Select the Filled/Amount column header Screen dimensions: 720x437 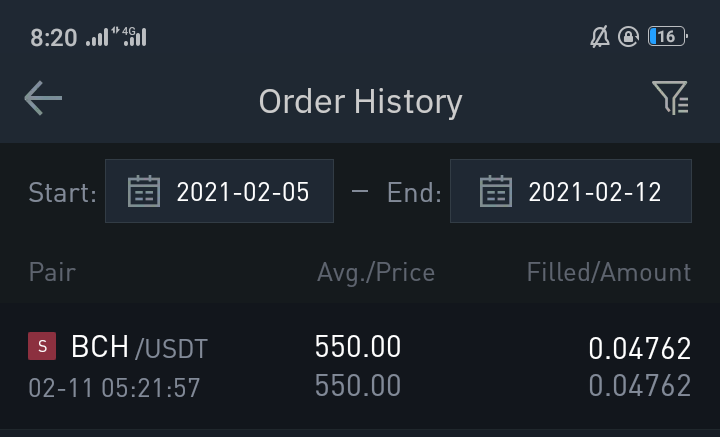pos(609,272)
